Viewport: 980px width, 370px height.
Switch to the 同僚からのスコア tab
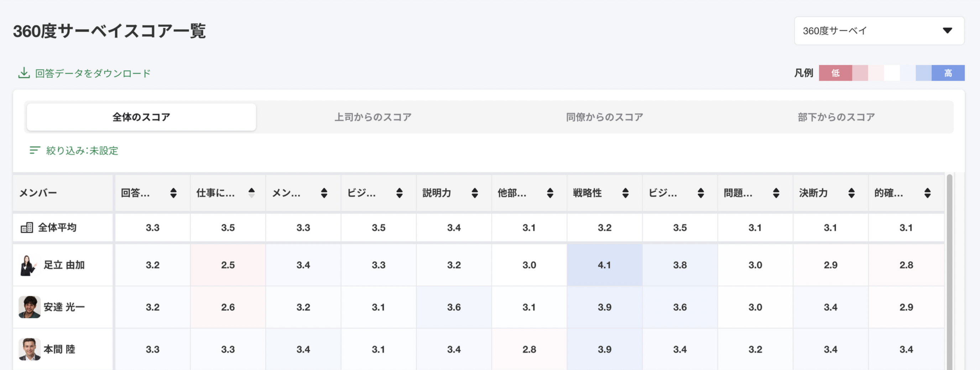point(605,117)
